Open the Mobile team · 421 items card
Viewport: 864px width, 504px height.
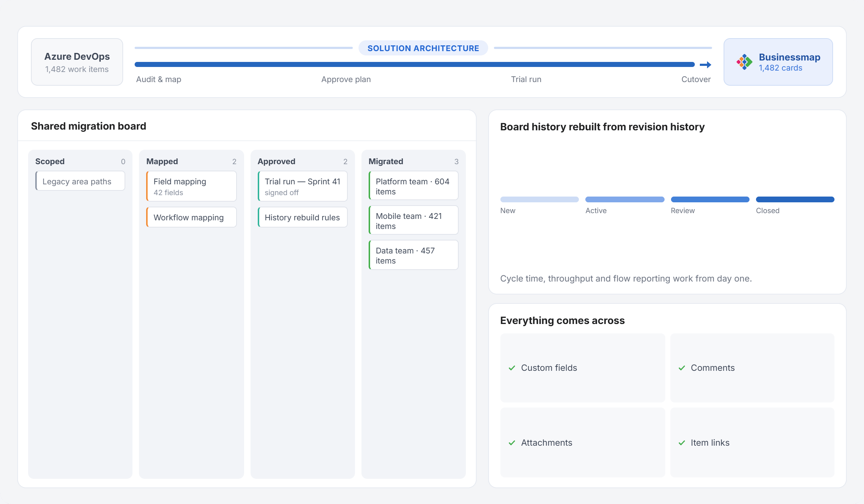pos(414,220)
